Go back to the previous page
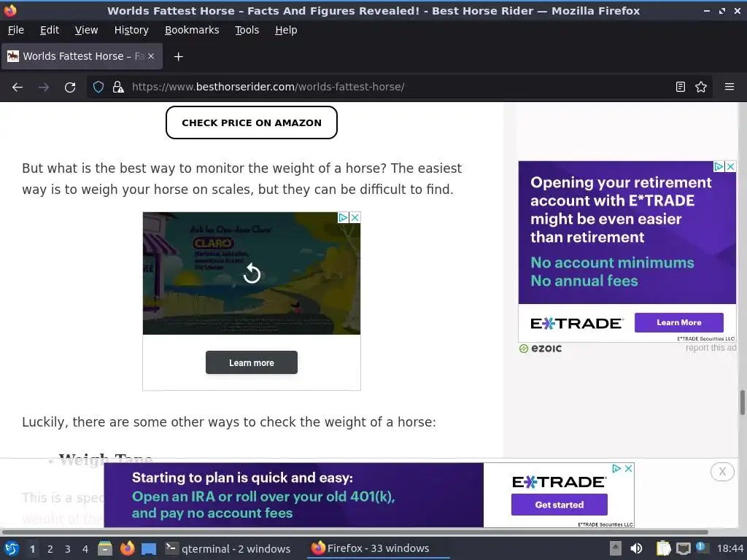The width and height of the screenshot is (747, 560). 18,87
